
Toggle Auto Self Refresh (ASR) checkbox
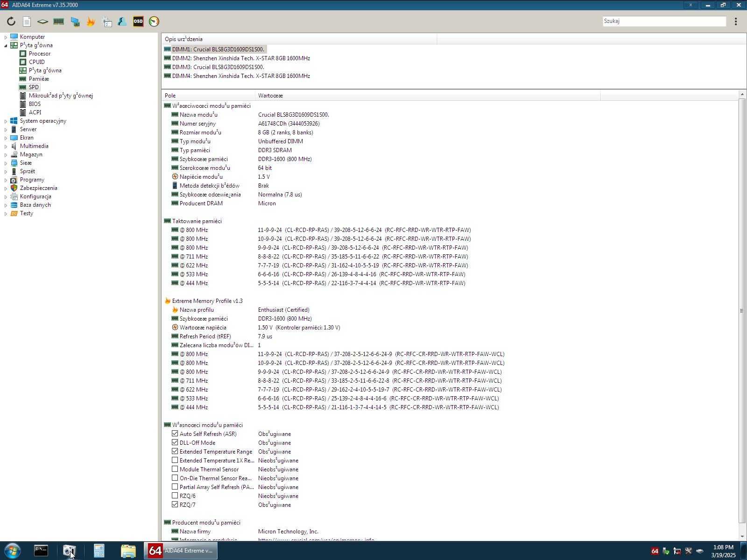point(175,434)
